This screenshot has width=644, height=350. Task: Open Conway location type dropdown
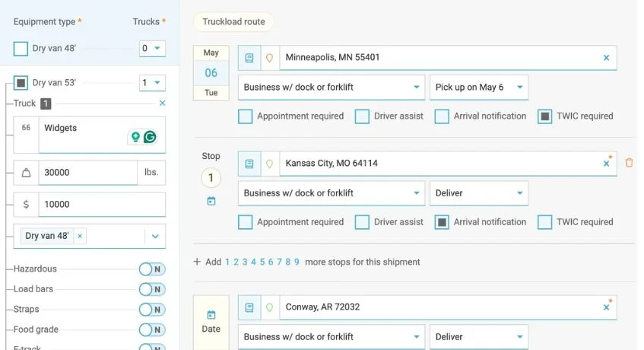[332, 337]
